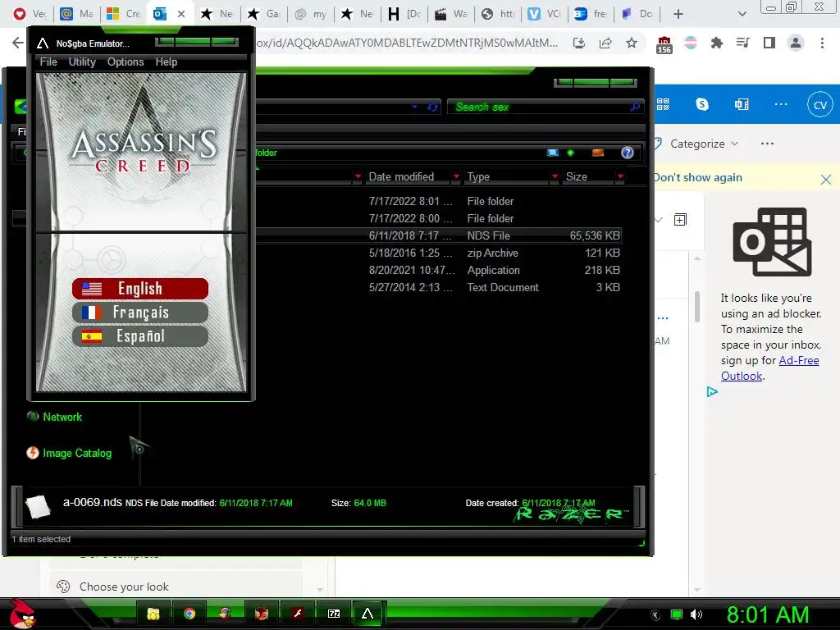Click the Explorer search magnifier icon

tap(635, 107)
